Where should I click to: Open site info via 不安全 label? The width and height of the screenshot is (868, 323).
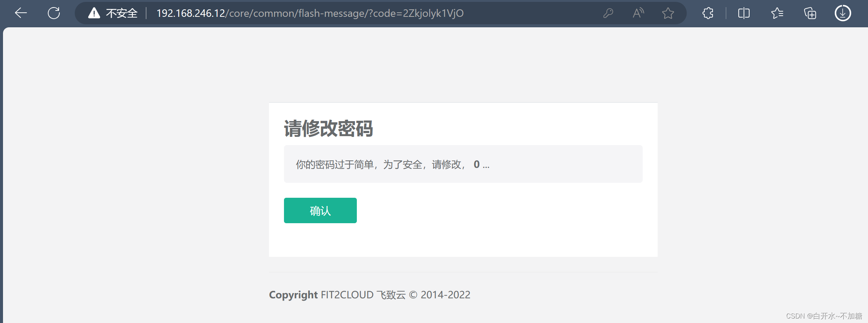pyautogui.click(x=121, y=13)
